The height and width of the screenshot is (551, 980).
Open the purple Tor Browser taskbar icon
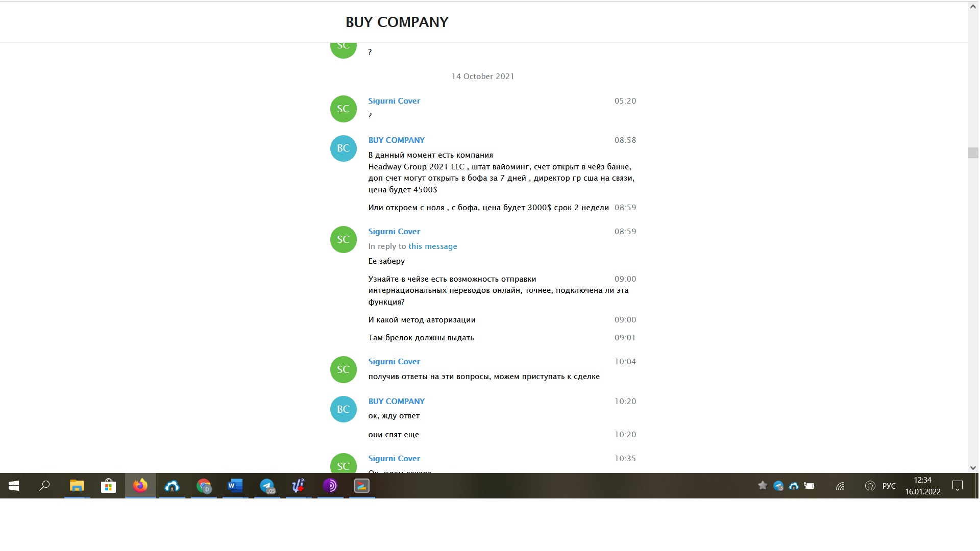coord(330,486)
